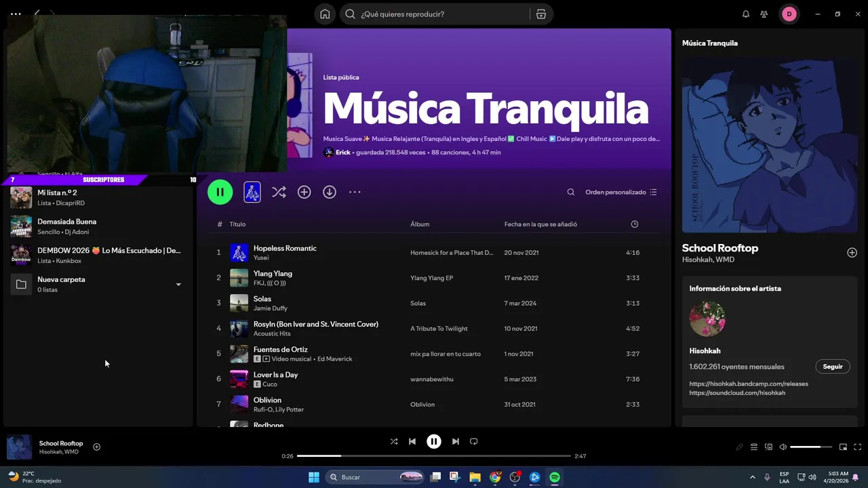Play the track Hopeless Romantic

(x=285, y=248)
